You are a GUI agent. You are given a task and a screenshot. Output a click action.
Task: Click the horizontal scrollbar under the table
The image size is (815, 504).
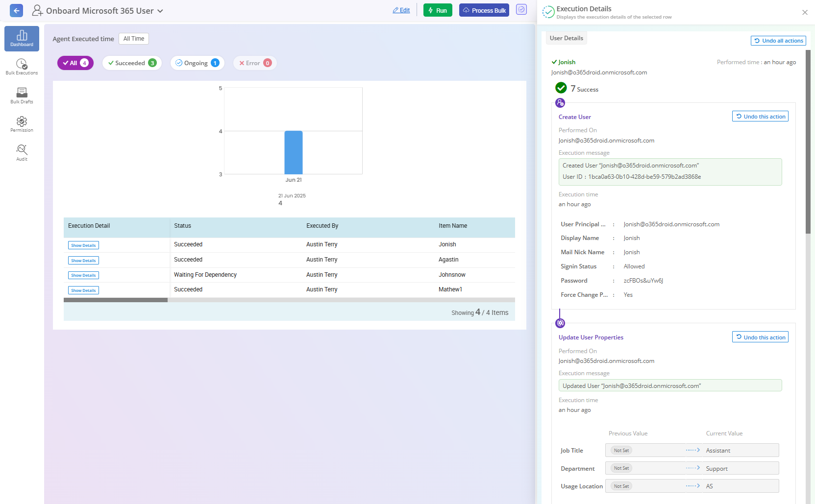tap(116, 300)
